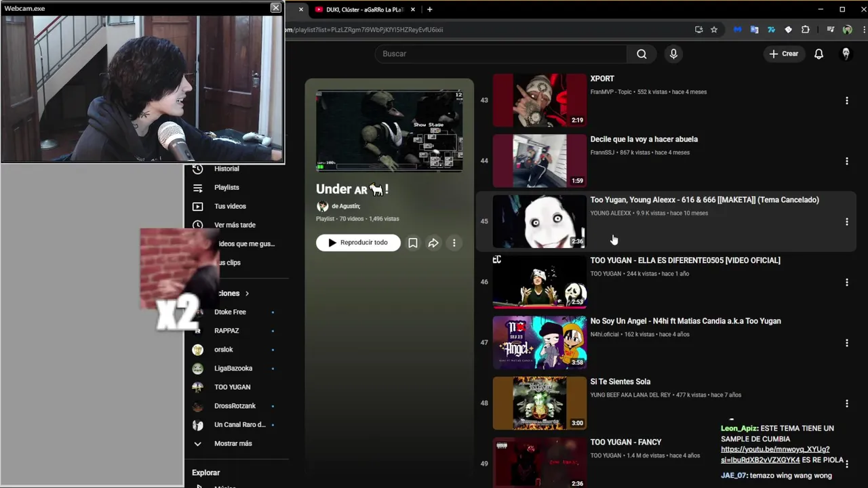Screen dimensions: 868x488
Task: Expand the Suscripciones section chevron
Action: coord(247,293)
